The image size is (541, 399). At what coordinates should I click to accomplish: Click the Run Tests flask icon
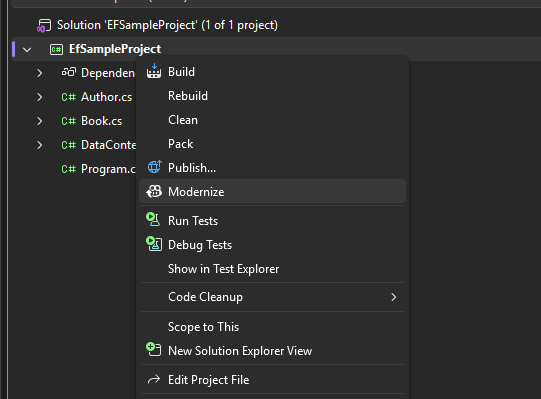click(153, 220)
